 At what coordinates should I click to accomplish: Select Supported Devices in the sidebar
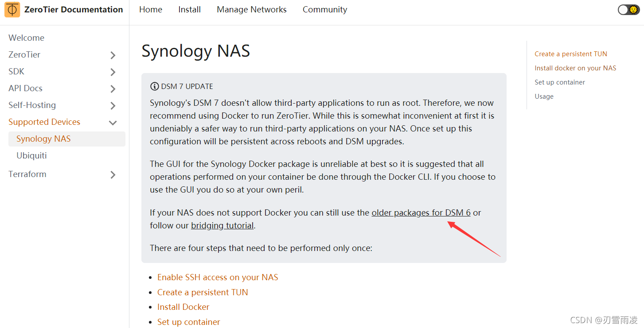point(44,122)
